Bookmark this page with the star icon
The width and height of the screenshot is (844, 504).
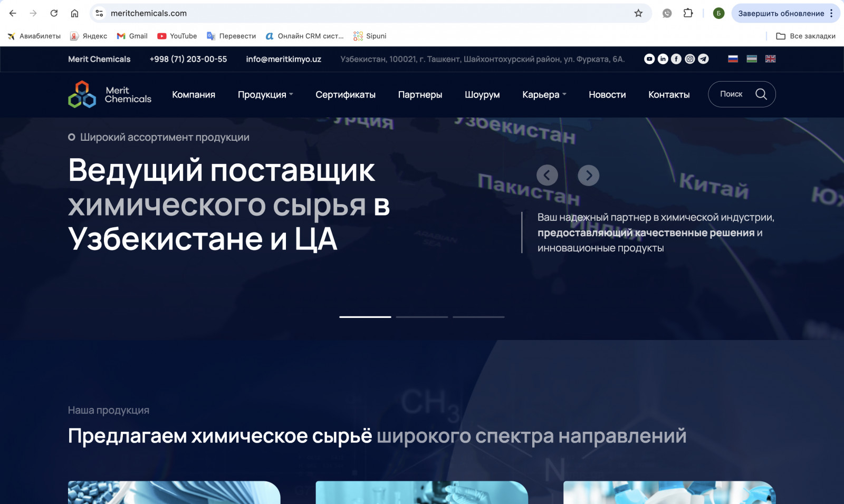click(x=638, y=13)
